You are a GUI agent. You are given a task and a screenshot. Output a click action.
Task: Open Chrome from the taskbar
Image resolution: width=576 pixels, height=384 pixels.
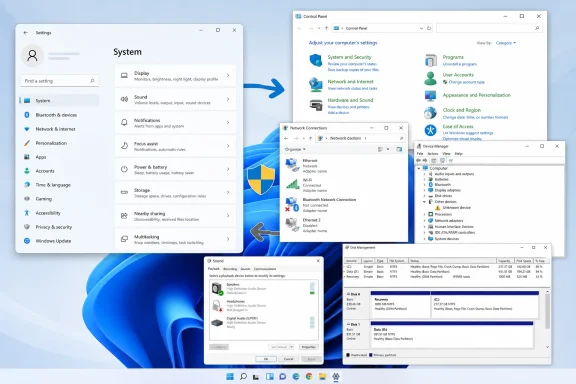pyautogui.click(x=309, y=376)
